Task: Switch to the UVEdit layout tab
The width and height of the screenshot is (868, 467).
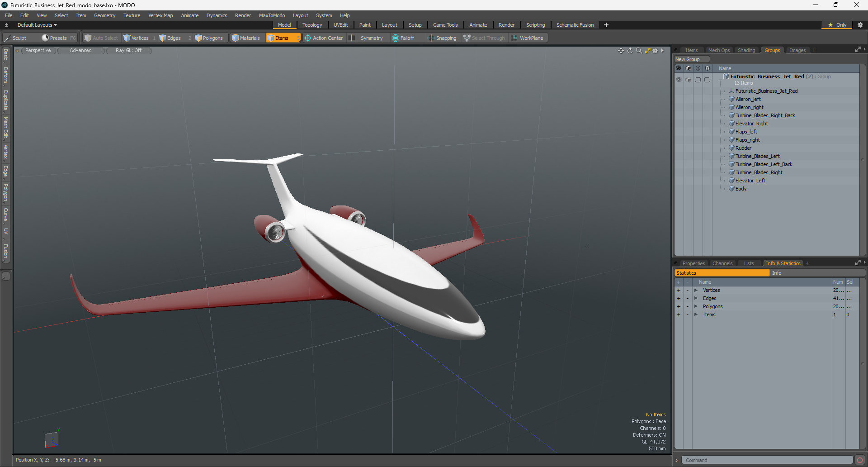Action: (340, 25)
